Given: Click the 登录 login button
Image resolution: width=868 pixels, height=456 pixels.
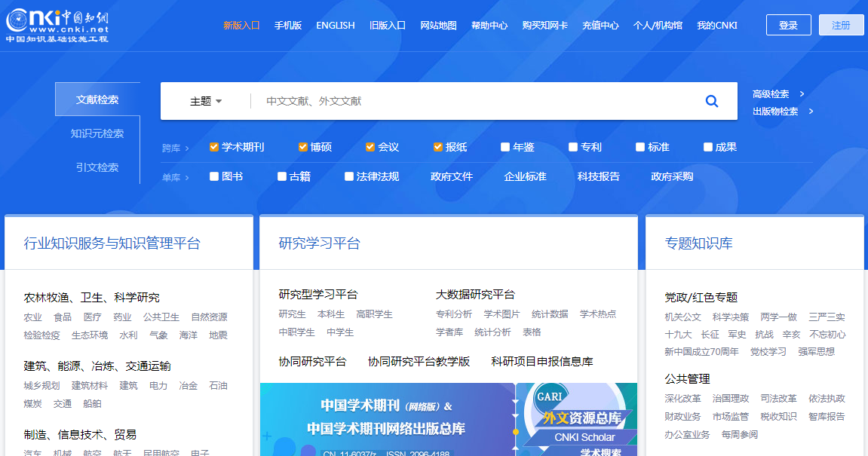Looking at the screenshot, I should [x=788, y=25].
